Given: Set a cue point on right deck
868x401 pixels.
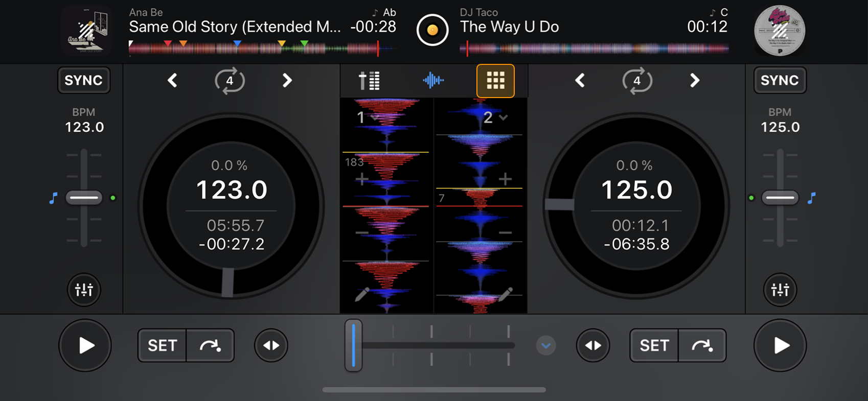Looking at the screenshot, I should coord(654,346).
